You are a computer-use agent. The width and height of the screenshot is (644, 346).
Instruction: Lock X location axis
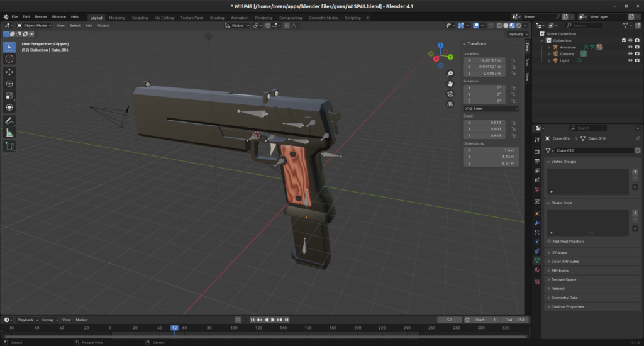tap(514, 60)
